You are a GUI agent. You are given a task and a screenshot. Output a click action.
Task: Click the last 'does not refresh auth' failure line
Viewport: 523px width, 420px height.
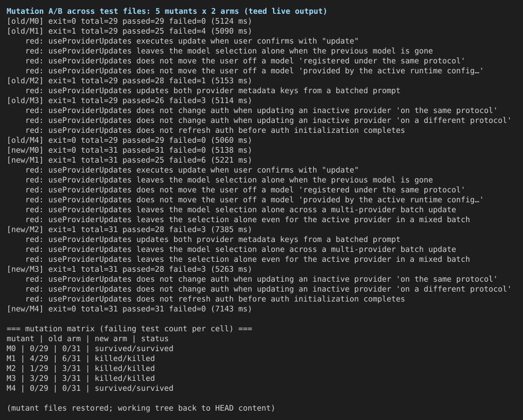215,299
